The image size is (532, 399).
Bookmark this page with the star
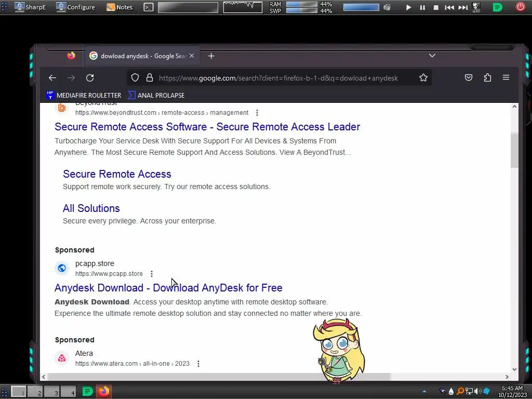[423, 78]
